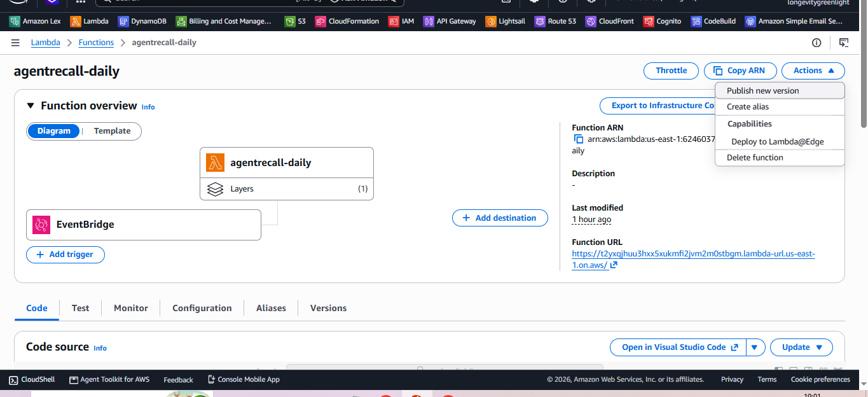Open the IAM service shortcut

tap(401, 21)
